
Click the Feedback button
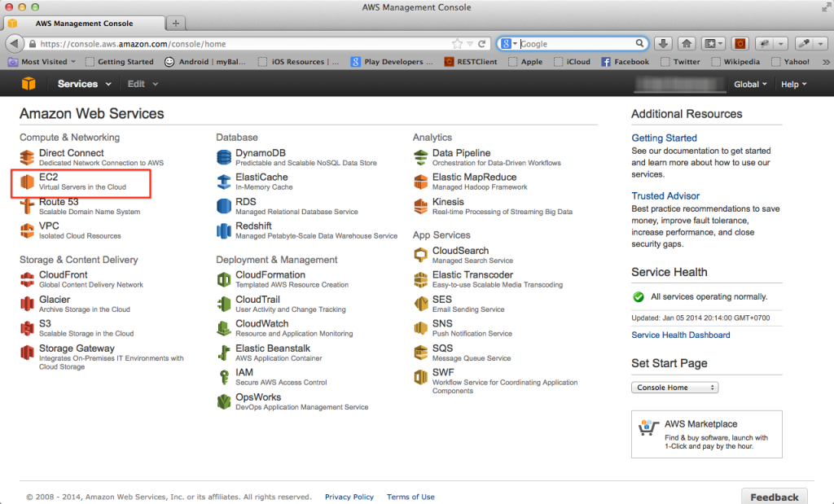[x=775, y=497]
